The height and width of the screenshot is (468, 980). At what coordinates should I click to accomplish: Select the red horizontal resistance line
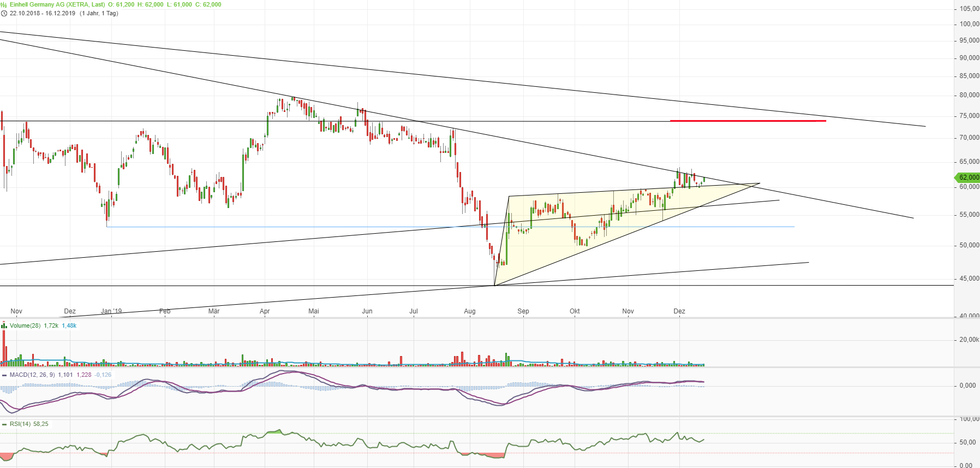coord(748,121)
